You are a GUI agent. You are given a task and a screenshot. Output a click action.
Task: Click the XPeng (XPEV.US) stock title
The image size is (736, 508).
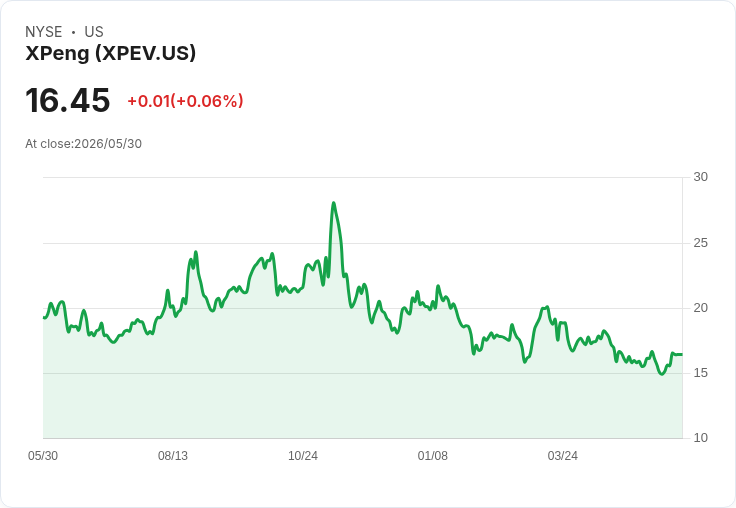pyautogui.click(x=110, y=54)
